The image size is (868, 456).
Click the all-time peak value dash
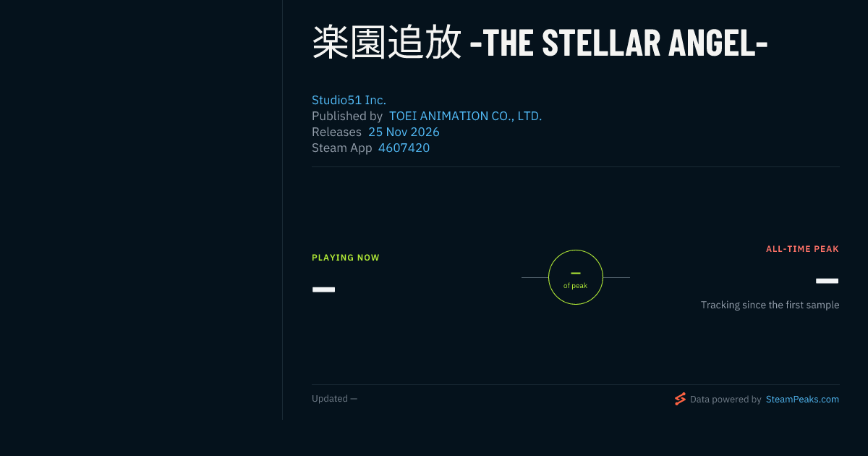tap(827, 281)
